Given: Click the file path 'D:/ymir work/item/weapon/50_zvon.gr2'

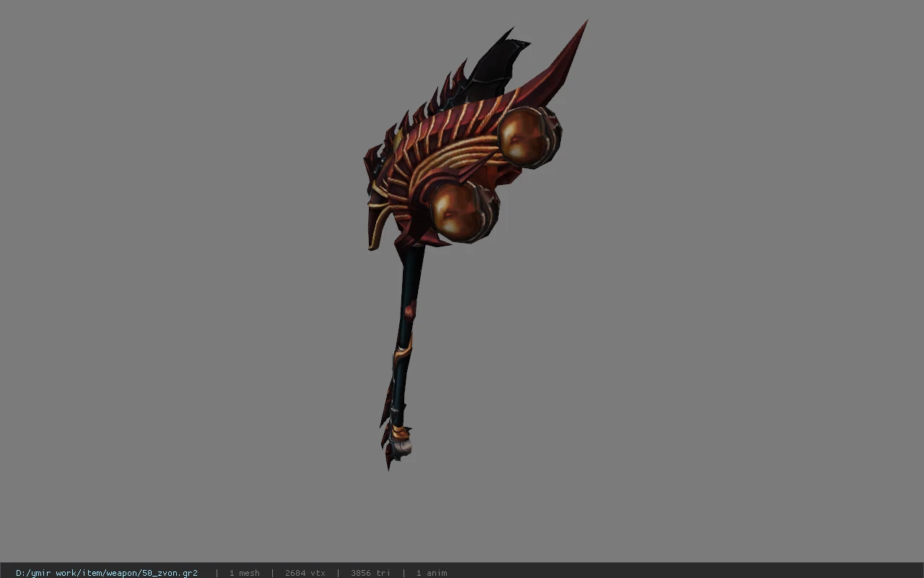Looking at the screenshot, I should click(x=107, y=573).
